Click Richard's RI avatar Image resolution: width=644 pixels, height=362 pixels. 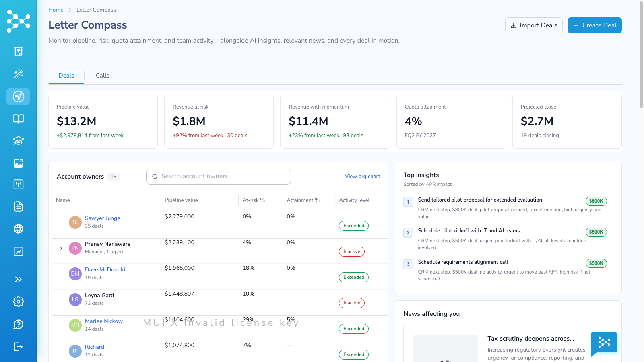tap(75, 351)
